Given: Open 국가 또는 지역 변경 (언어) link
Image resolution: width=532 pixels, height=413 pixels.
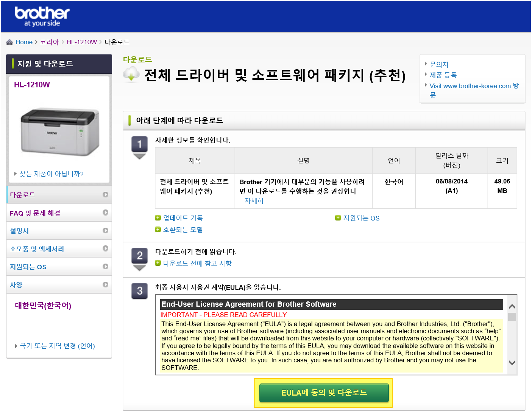Looking at the screenshot, I should (57, 346).
